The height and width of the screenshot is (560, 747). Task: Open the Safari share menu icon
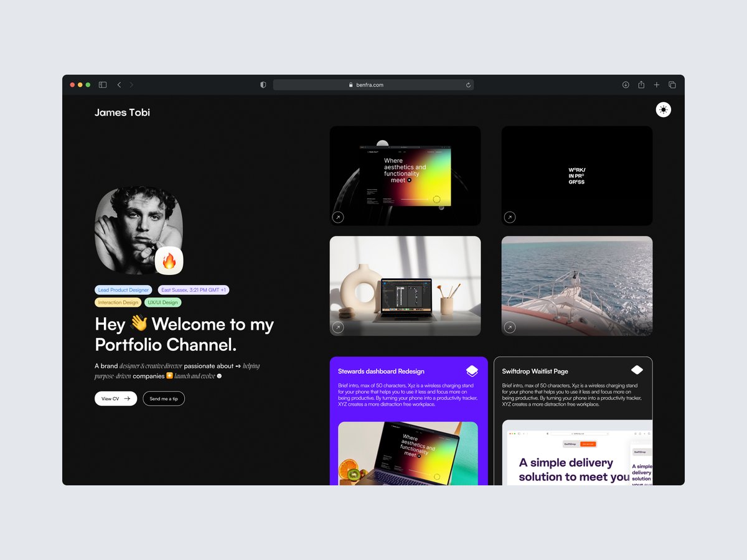(641, 85)
